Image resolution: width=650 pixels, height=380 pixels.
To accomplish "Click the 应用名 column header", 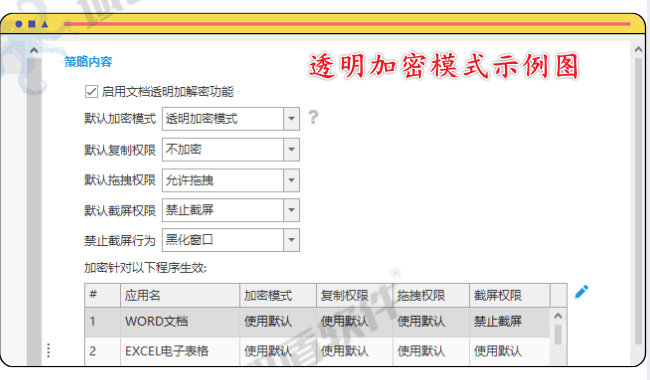I will 180,295.
